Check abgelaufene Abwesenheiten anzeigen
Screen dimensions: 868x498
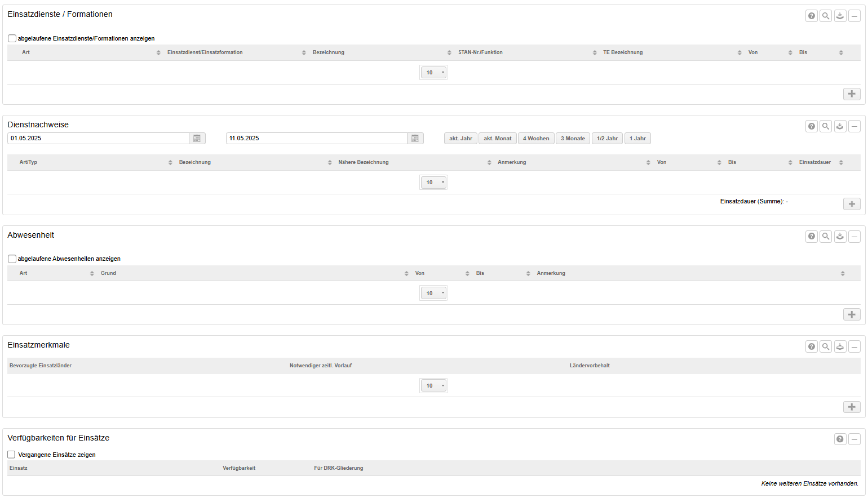point(12,259)
